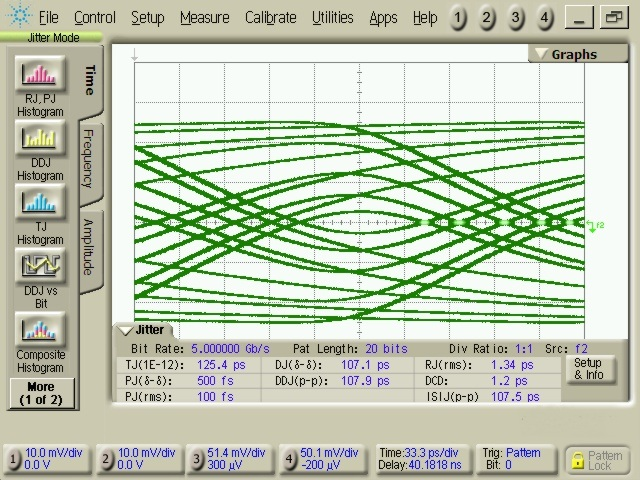Open the Setup menu
Viewport: 640px width, 480px height.
(147, 18)
